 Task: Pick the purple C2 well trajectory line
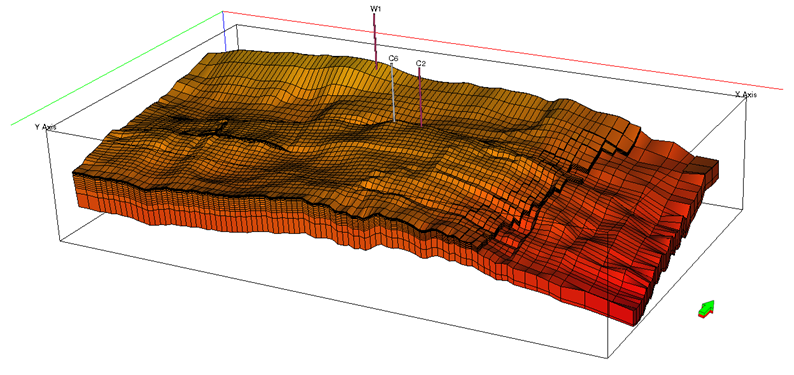click(420, 97)
